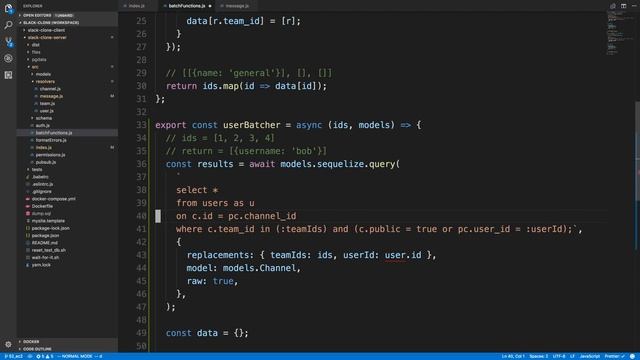Viewport: 640px width, 360px height.
Task: Select the batchFunctions.js editor tab
Action: click(x=187, y=6)
